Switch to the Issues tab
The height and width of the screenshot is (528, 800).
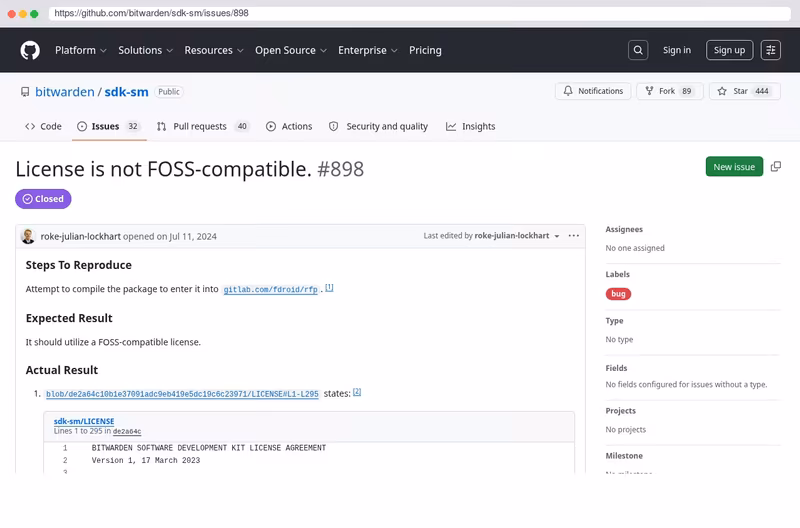(109, 127)
